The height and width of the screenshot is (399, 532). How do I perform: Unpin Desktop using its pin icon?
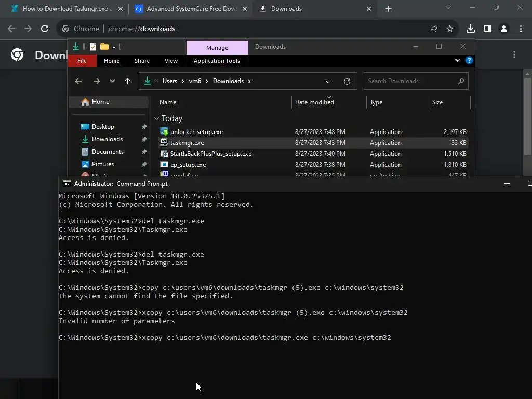click(x=144, y=127)
